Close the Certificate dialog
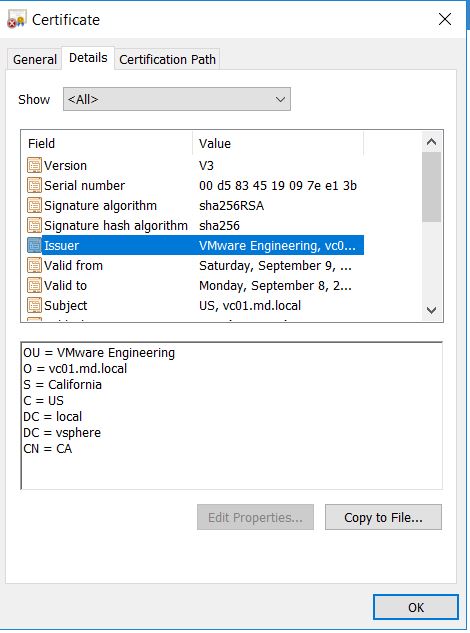 pyautogui.click(x=445, y=19)
